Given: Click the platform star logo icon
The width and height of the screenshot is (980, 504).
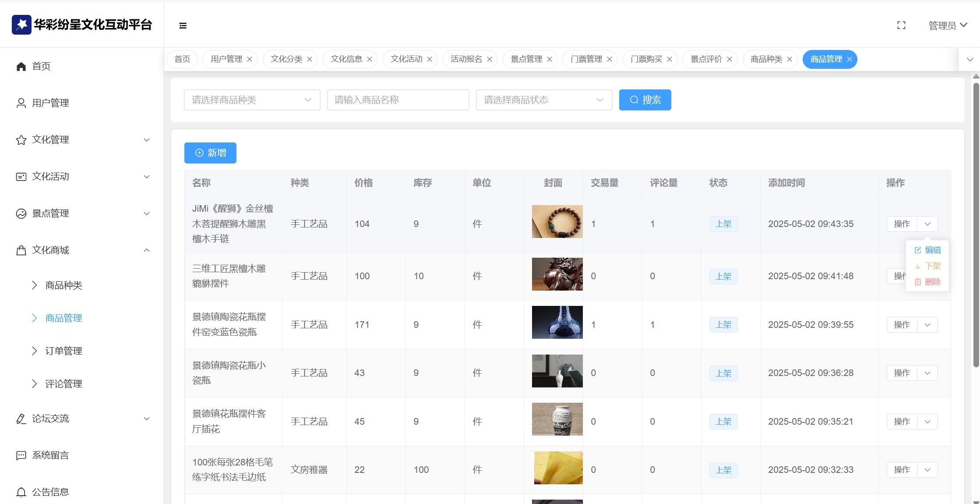Looking at the screenshot, I should pyautogui.click(x=21, y=25).
